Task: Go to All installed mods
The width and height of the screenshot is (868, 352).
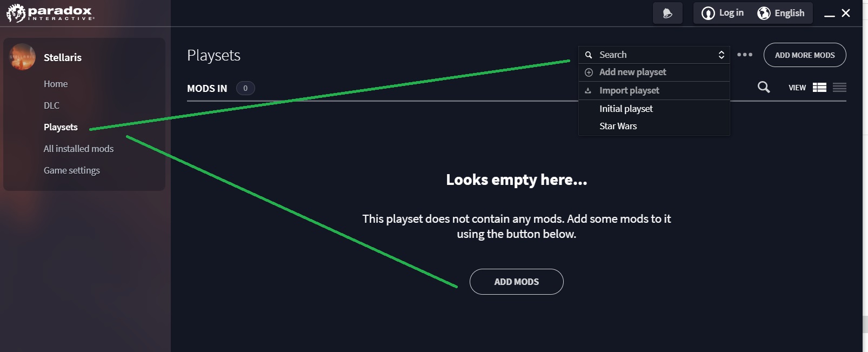Action: coord(78,149)
